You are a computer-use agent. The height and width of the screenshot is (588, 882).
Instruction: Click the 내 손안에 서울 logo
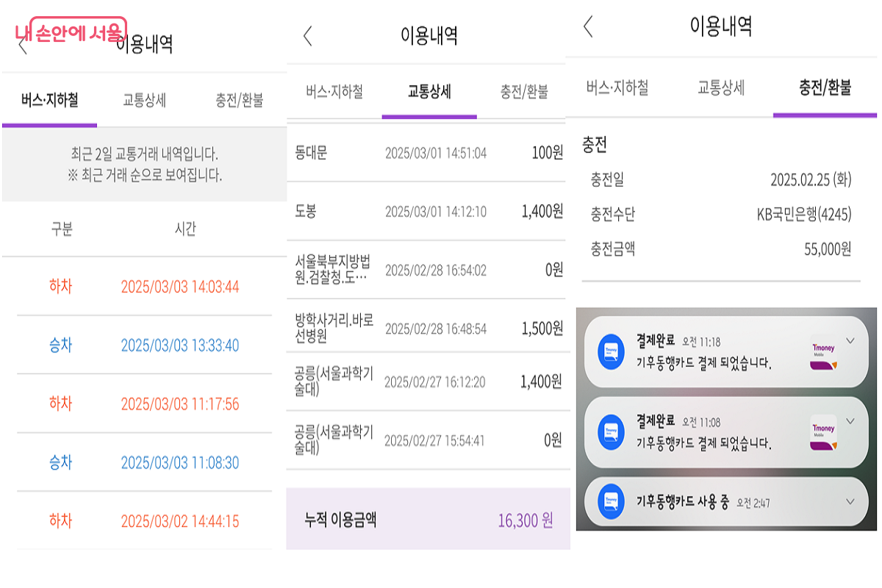point(71,32)
